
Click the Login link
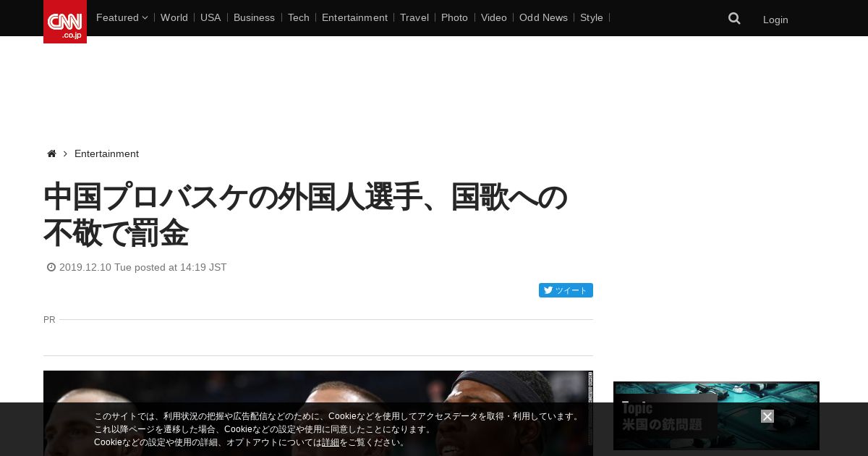click(775, 20)
